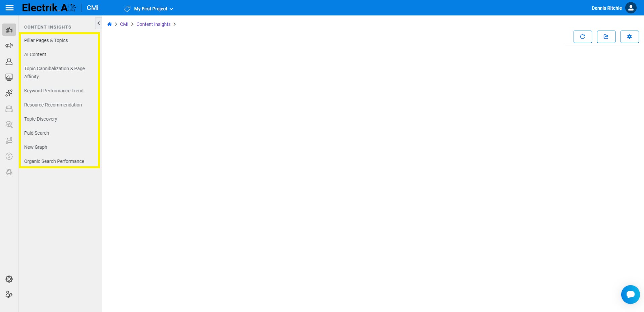644x312 pixels.
Task: Open the dashboard settings gear button
Action: 630,37
